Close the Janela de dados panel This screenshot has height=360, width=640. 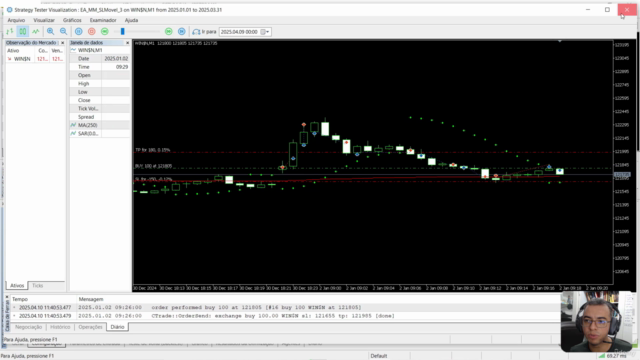(x=127, y=42)
